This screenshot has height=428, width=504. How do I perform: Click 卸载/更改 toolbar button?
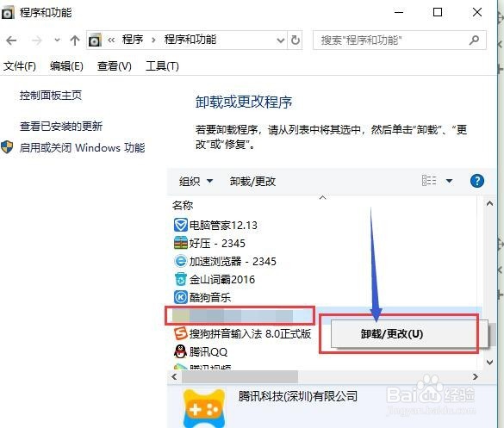[x=252, y=182]
